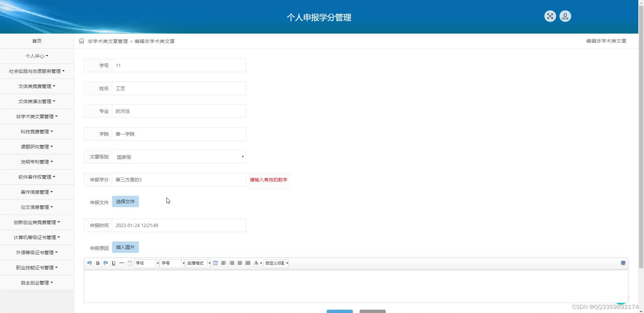
Task: Center align text in editor
Action: (240, 263)
